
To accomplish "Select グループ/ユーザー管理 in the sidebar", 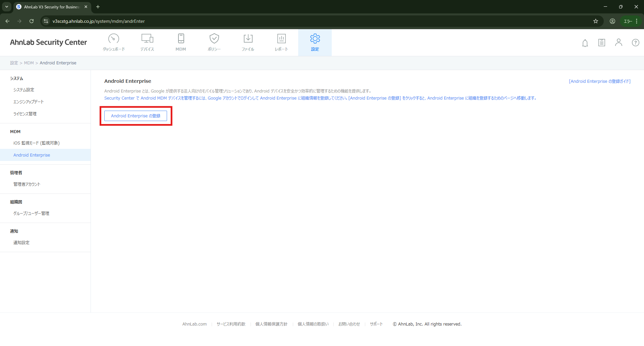I will (31, 214).
